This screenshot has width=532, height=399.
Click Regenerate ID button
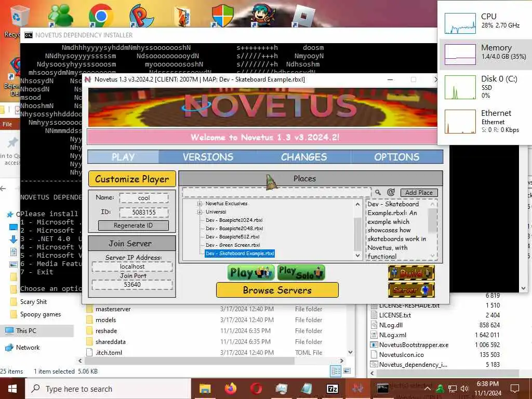pyautogui.click(x=134, y=225)
